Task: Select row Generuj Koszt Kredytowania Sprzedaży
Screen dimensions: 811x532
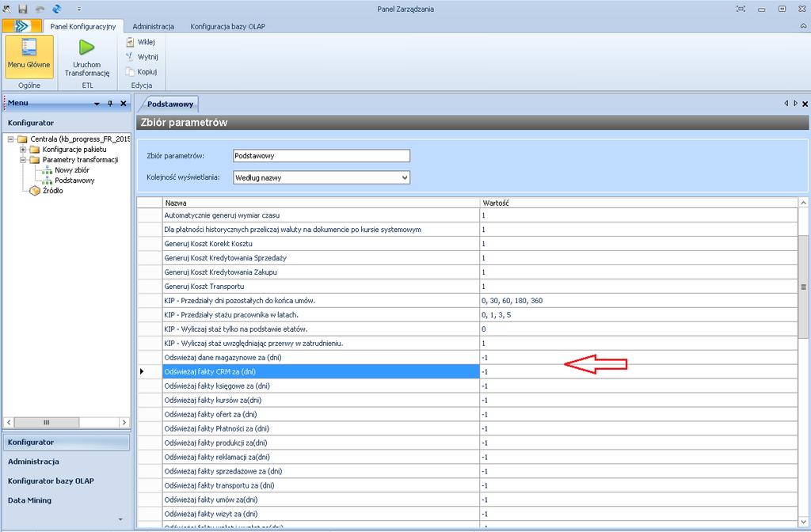Action: click(x=467, y=258)
